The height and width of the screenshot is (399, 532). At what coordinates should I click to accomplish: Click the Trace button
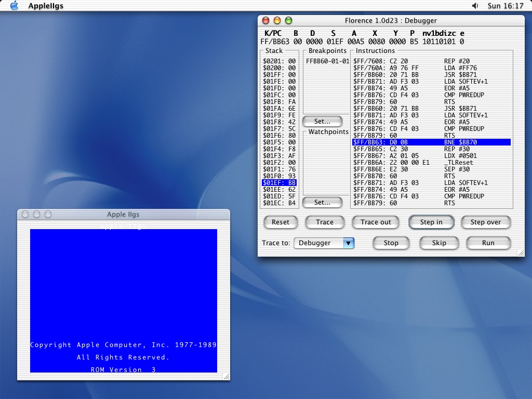tap(325, 222)
